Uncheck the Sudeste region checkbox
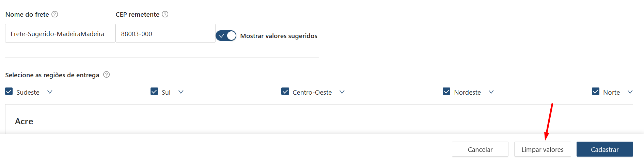Viewport: 644px width, 160px height. click(9, 92)
